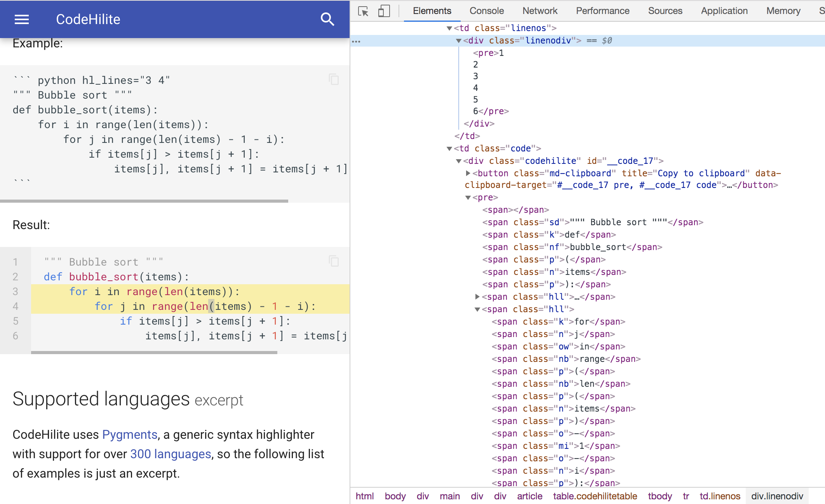Follow the Pygments hyperlink
This screenshot has height=504, width=825.
(129, 434)
